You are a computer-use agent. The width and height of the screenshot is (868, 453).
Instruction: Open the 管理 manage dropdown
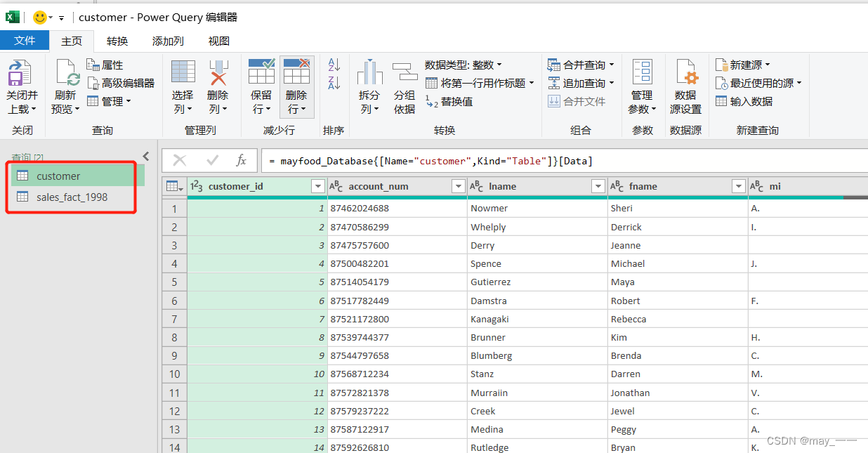pyautogui.click(x=109, y=101)
